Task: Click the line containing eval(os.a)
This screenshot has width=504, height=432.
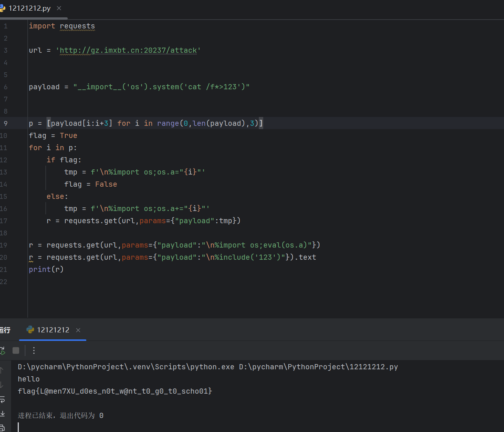Action: tap(174, 245)
